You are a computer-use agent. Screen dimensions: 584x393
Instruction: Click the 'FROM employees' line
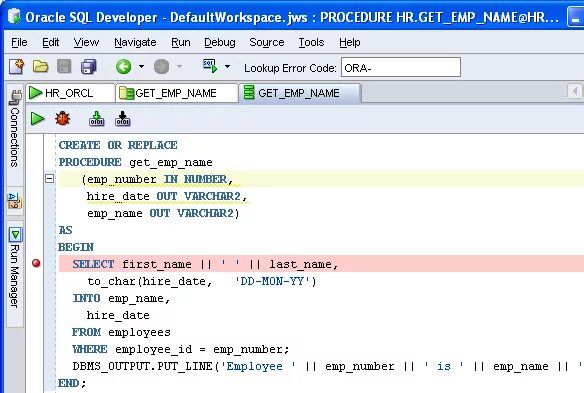point(121,332)
